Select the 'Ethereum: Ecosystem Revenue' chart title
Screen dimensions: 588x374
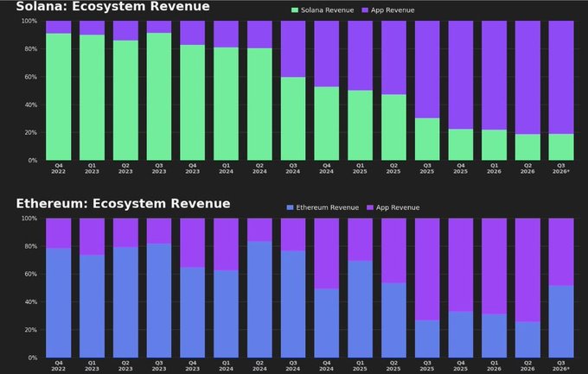coord(123,204)
